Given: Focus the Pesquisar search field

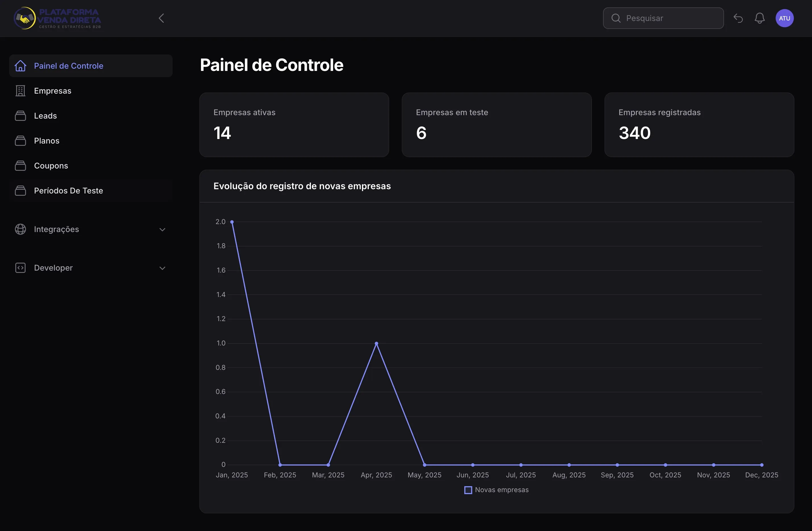Looking at the screenshot, I should [x=663, y=18].
